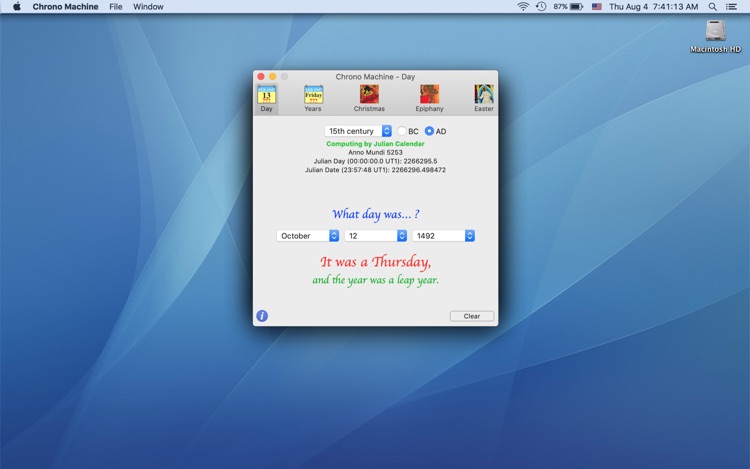
Task: Select the AD radio button
Action: 430,131
